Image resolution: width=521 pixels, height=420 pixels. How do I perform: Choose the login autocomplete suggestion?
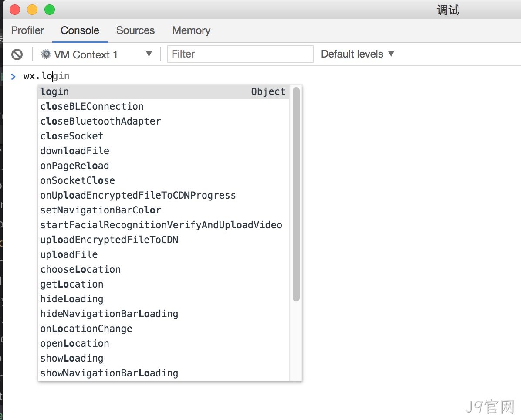point(163,91)
